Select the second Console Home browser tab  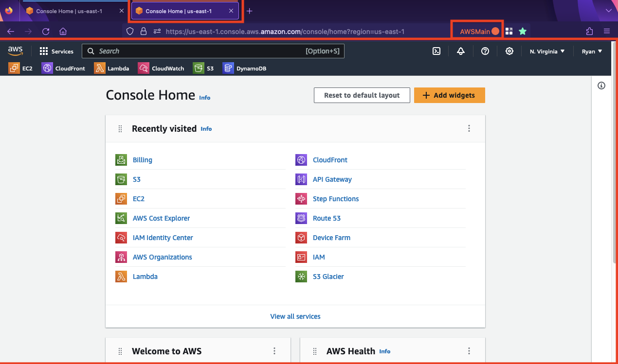pos(185,11)
